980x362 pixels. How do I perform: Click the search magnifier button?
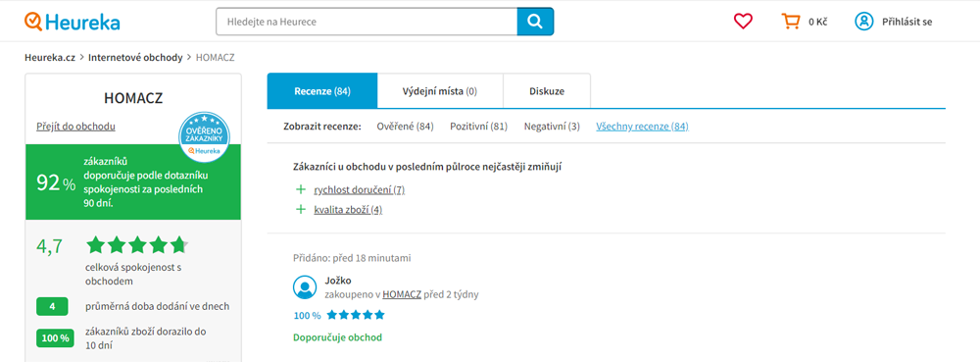[535, 22]
